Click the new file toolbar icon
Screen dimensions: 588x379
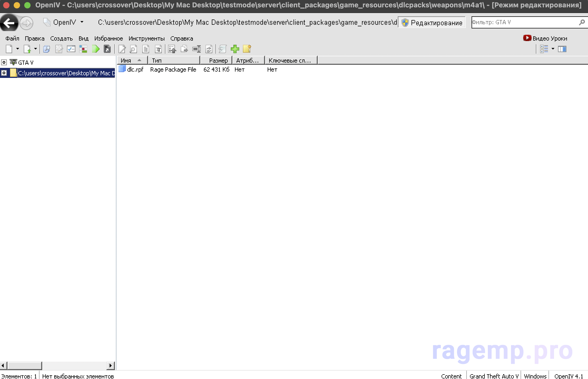click(9, 49)
